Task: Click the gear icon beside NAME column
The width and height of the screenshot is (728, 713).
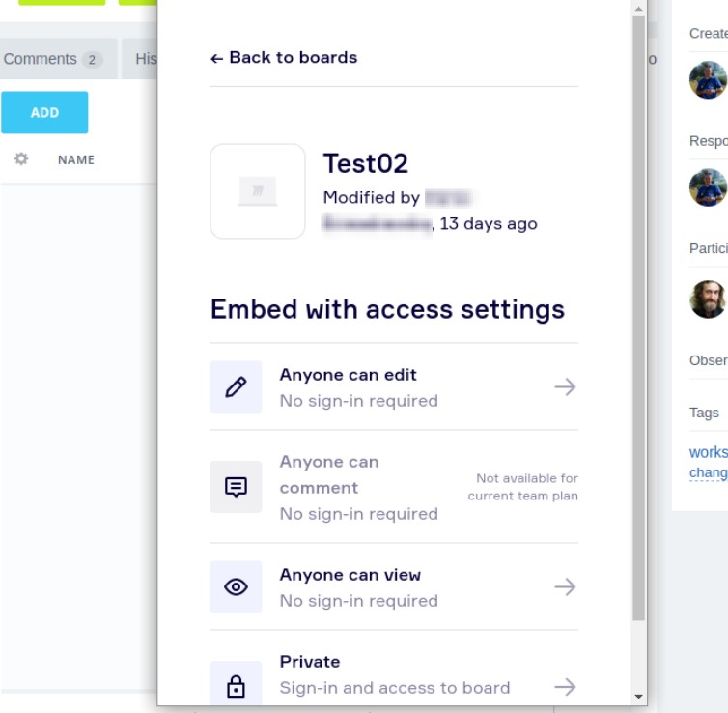Action: [x=21, y=158]
